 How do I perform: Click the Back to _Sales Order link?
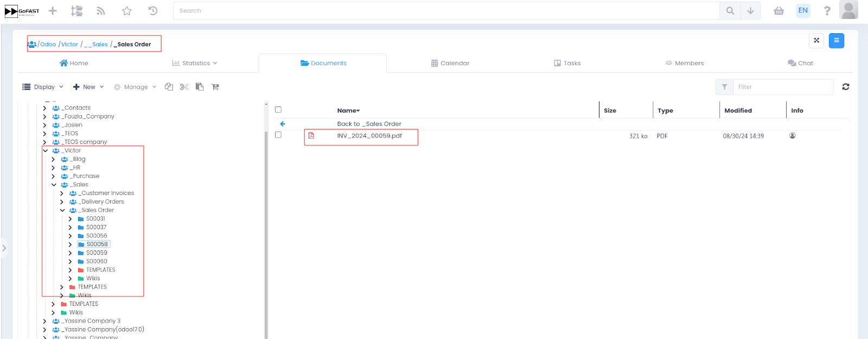pyautogui.click(x=369, y=124)
